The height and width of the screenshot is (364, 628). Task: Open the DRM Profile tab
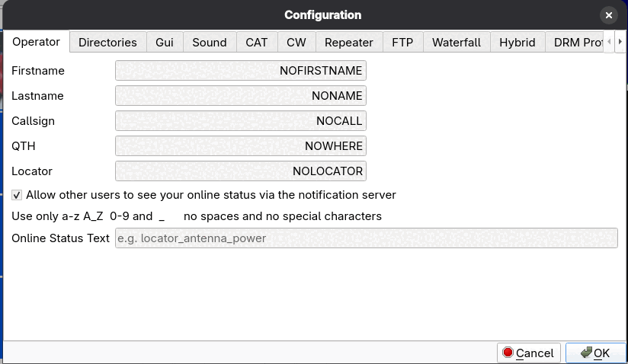575,43
